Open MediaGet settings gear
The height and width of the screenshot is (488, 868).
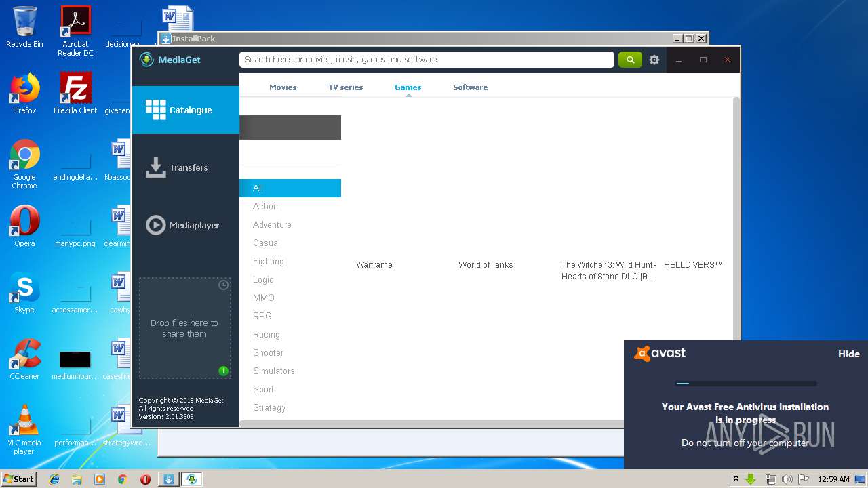point(654,60)
